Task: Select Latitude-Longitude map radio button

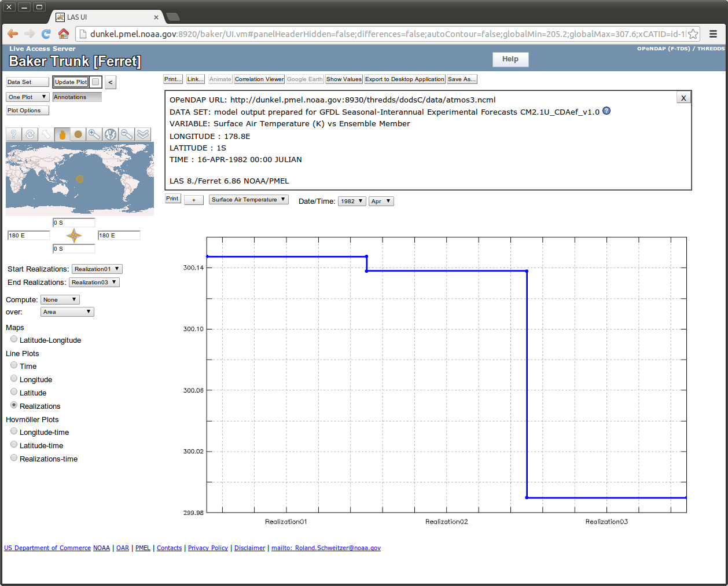Action: (14, 339)
